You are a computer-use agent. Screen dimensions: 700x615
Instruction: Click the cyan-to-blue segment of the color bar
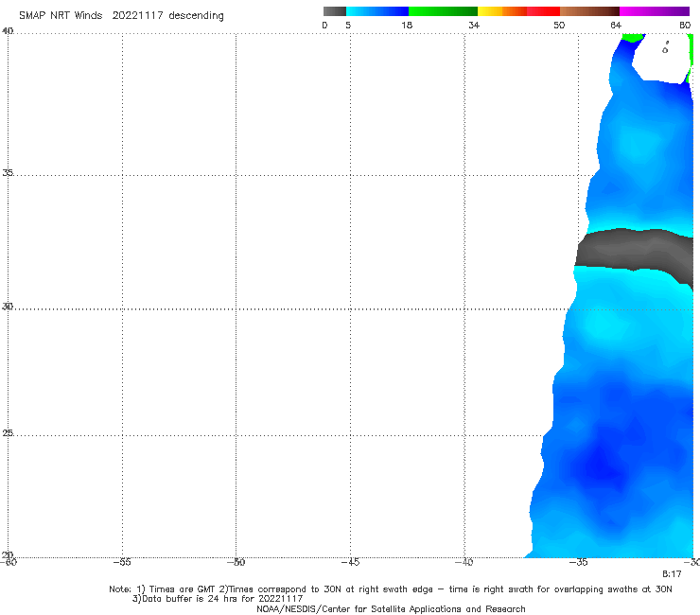tap(377, 11)
